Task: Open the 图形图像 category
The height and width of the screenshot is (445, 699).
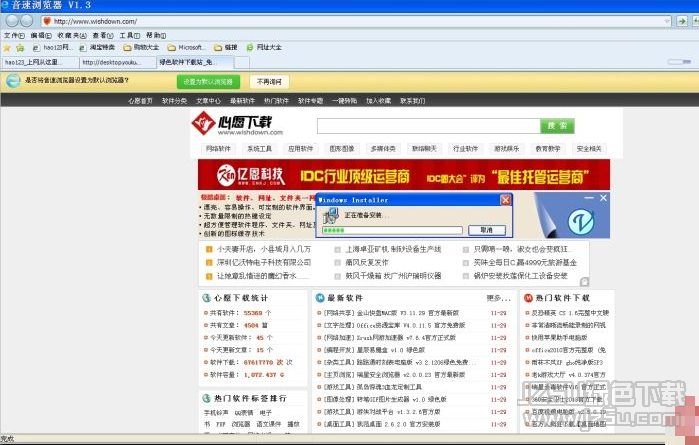Action: coord(342,148)
